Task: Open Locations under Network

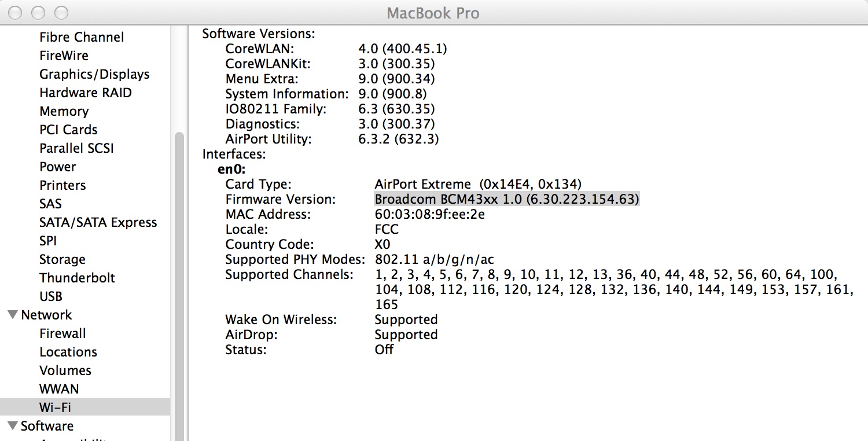Action: 68,352
